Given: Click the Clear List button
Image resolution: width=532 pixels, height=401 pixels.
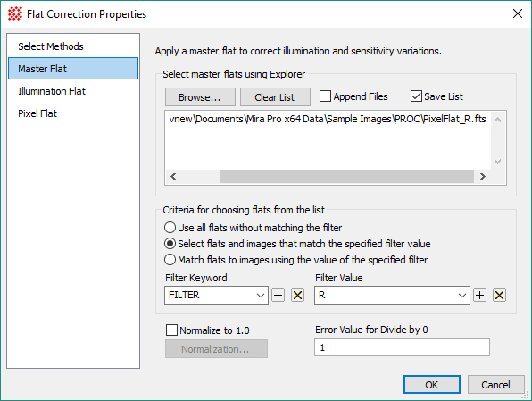Looking at the screenshot, I should (275, 97).
